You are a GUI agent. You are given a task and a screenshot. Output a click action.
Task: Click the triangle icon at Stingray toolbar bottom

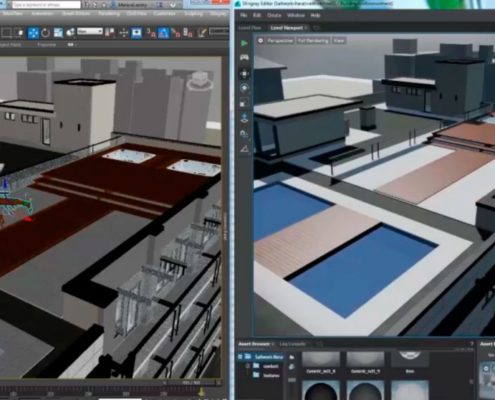tap(244, 149)
